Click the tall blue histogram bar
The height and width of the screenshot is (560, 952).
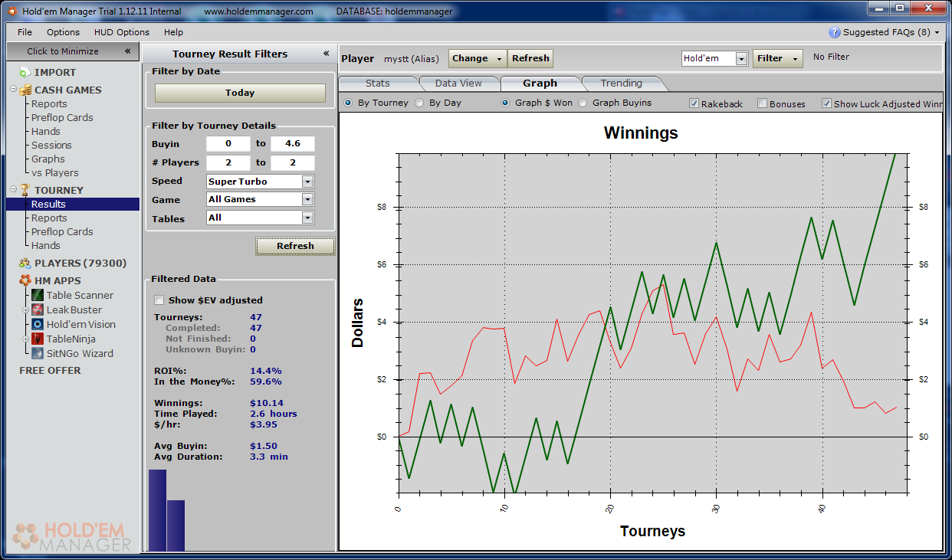[x=157, y=509]
